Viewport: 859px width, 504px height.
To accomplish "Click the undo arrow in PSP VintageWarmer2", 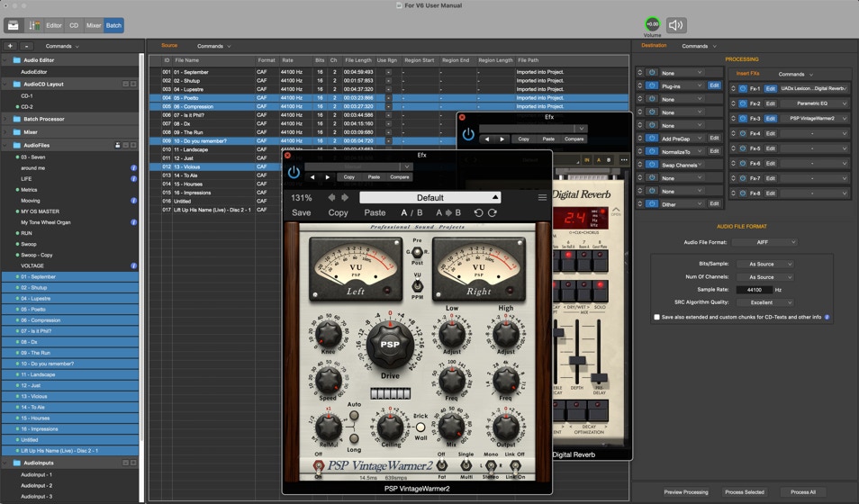I will click(x=478, y=213).
